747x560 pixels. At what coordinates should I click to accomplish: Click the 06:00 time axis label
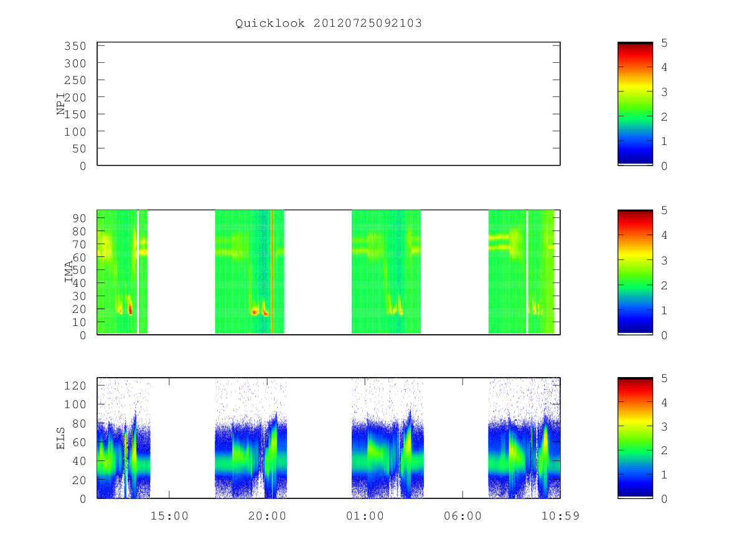463,516
